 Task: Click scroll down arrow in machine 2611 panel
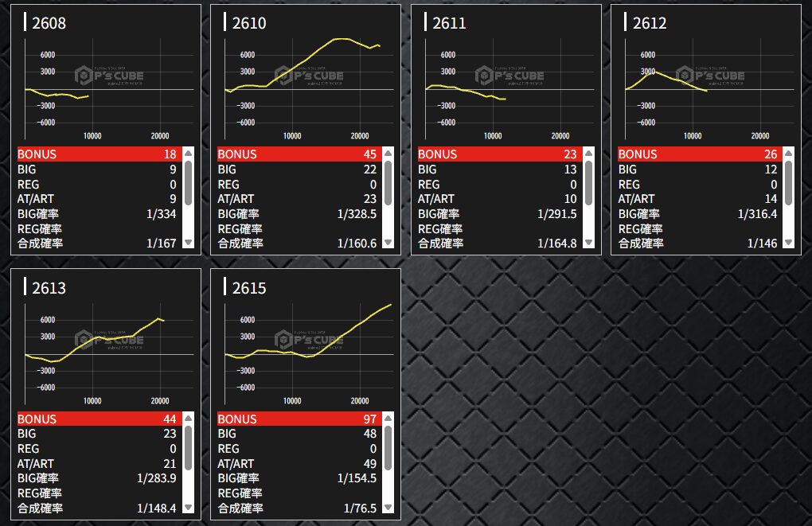[x=588, y=242]
